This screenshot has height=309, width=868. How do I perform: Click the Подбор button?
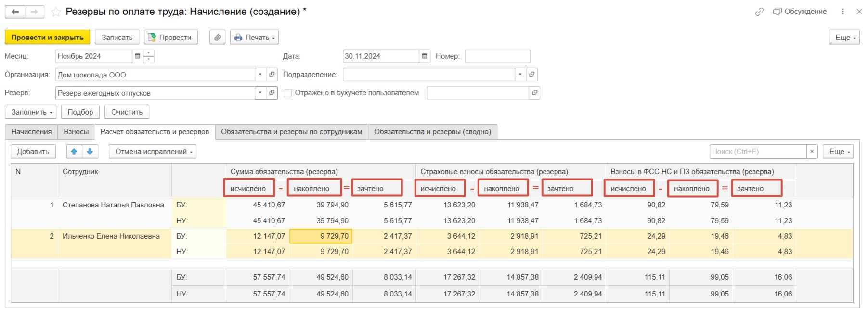80,112
